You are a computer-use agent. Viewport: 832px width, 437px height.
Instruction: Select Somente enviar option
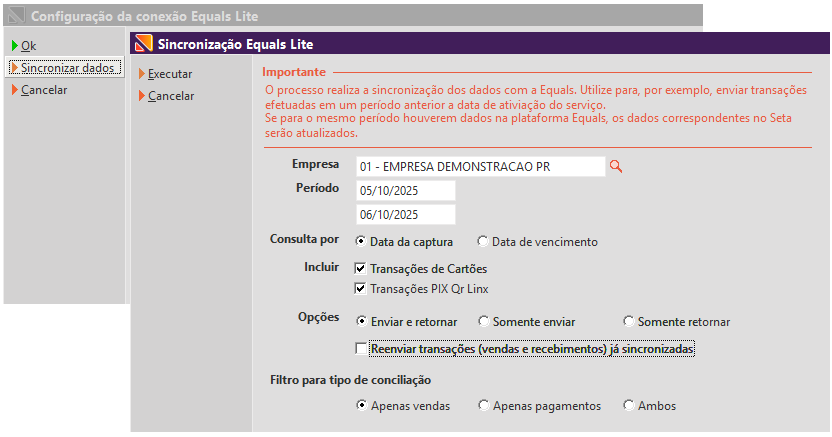pyautogui.click(x=483, y=322)
